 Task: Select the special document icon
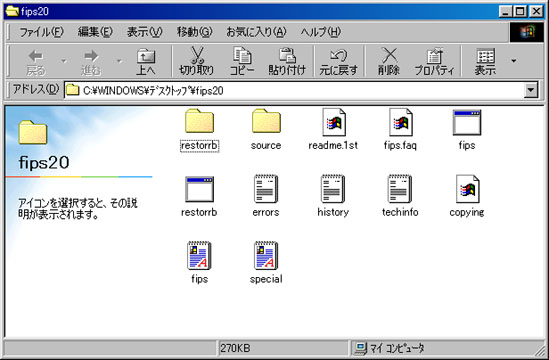point(266,263)
